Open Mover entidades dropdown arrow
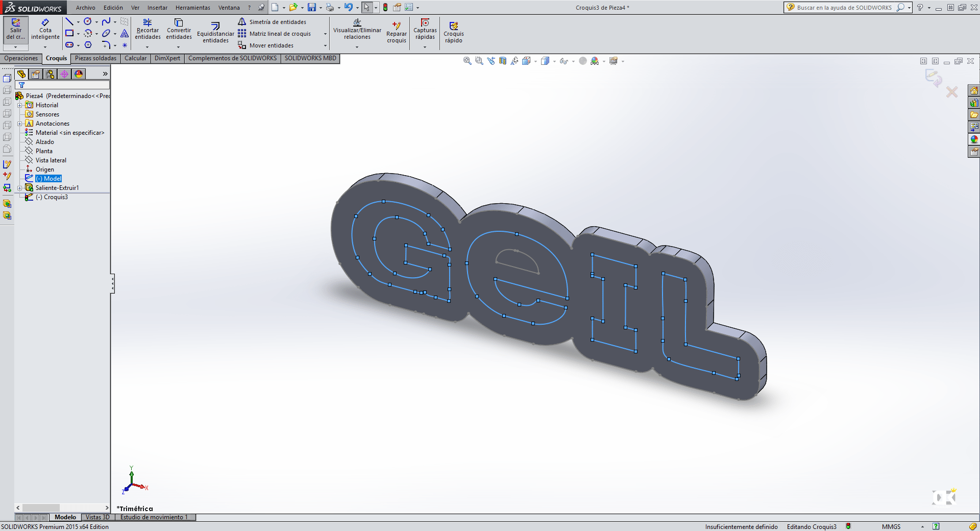 (x=325, y=45)
